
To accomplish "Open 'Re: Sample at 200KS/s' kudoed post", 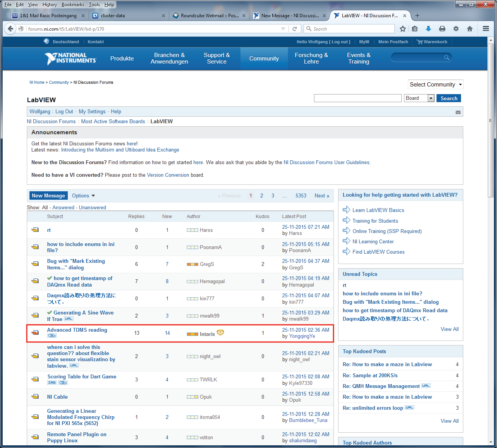I will [370, 375].
